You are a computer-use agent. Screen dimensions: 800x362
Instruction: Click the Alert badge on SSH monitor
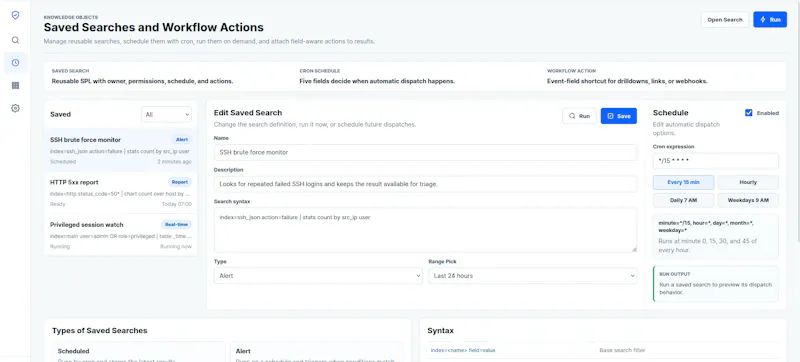182,140
